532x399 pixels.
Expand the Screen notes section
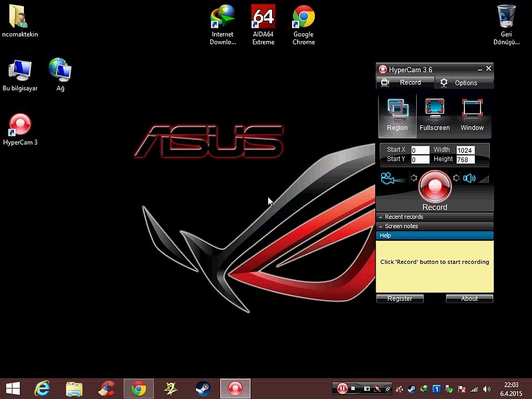pyautogui.click(x=434, y=226)
